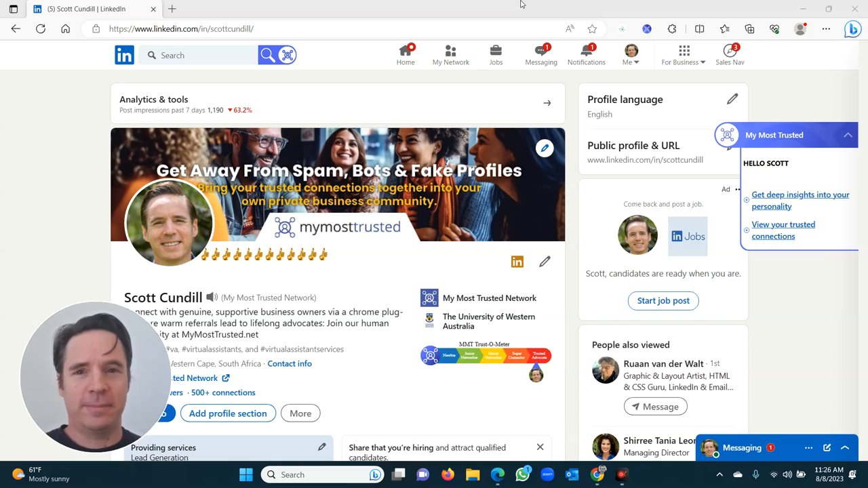Viewport: 868px width, 488px height.
Task: Refresh the browser page
Action: click(41, 28)
